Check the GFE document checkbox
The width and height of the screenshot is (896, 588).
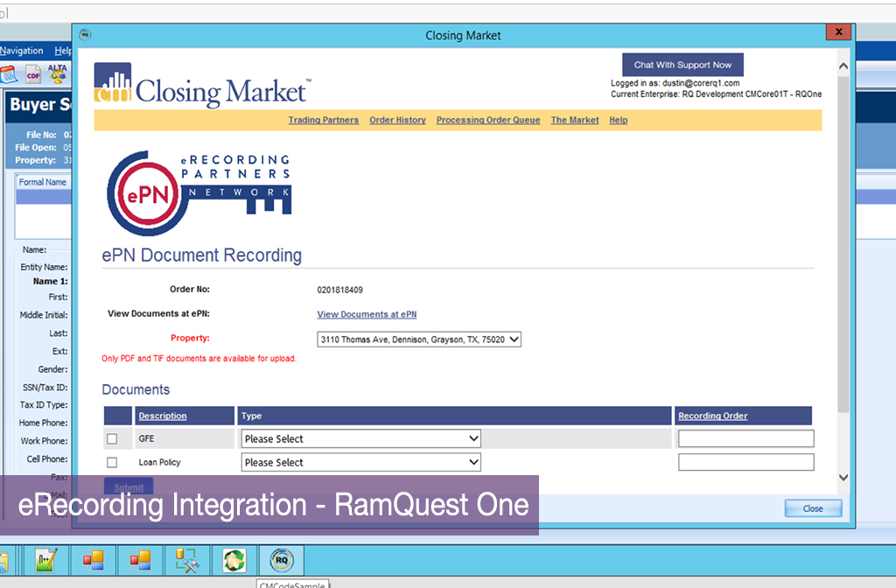coord(112,439)
